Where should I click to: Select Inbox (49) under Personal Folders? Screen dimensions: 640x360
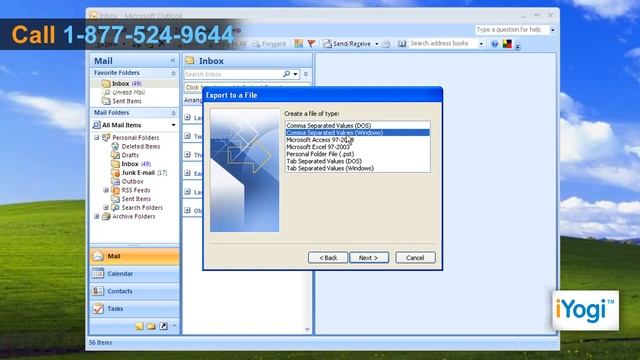pyautogui.click(x=136, y=164)
